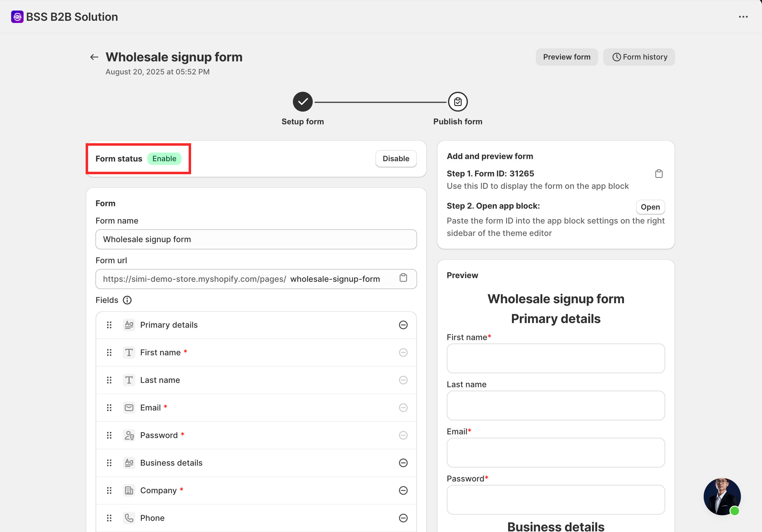Image resolution: width=762 pixels, height=532 pixels.
Task: Click the Form name input field
Action: point(256,239)
